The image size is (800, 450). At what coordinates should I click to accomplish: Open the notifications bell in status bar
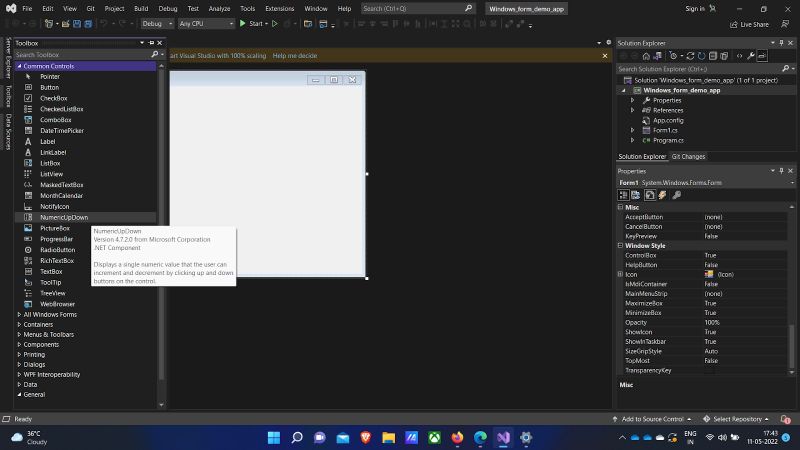(786, 419)
